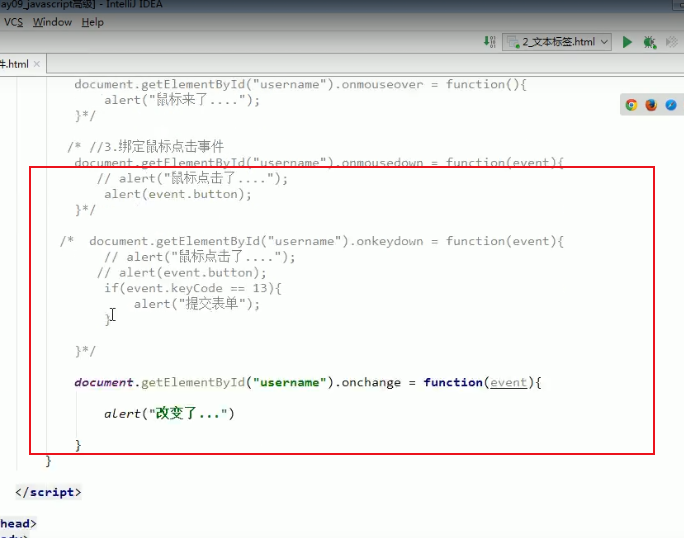Open the VCS menu
This screenshot has width=684, height=538.
click(13, 22)
